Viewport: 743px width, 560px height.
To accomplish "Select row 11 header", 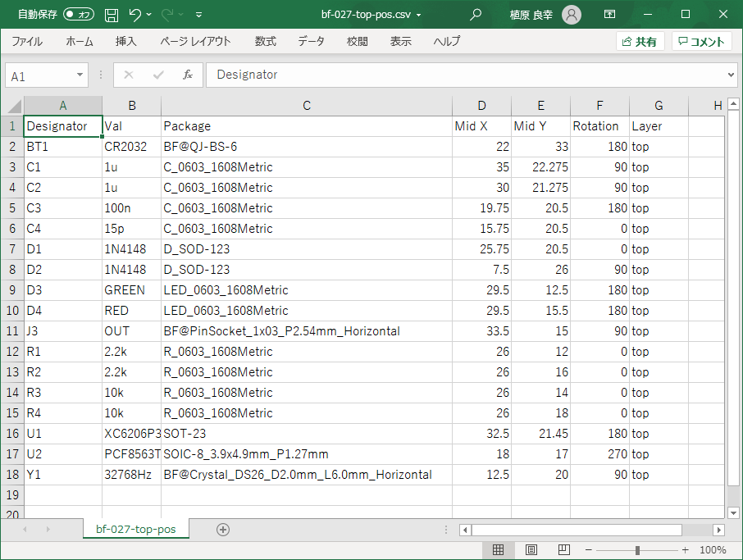I will tap(12, 331).
